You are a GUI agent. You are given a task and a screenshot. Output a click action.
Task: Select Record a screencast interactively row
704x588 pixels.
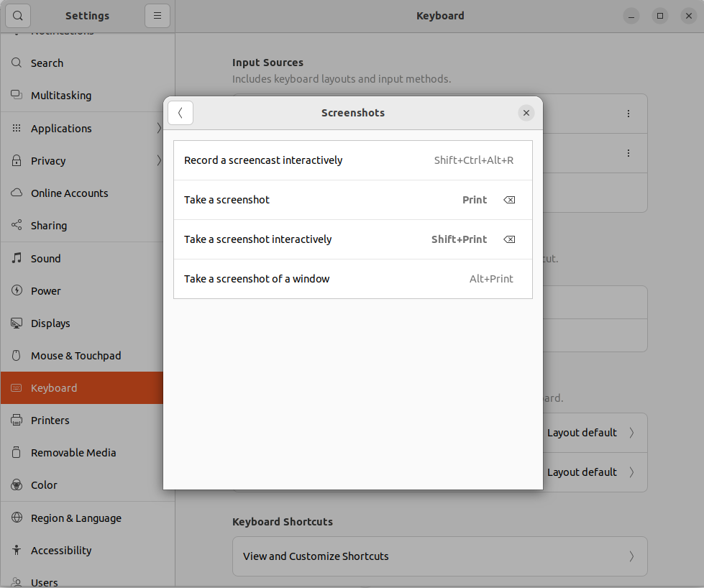(353, 160)
